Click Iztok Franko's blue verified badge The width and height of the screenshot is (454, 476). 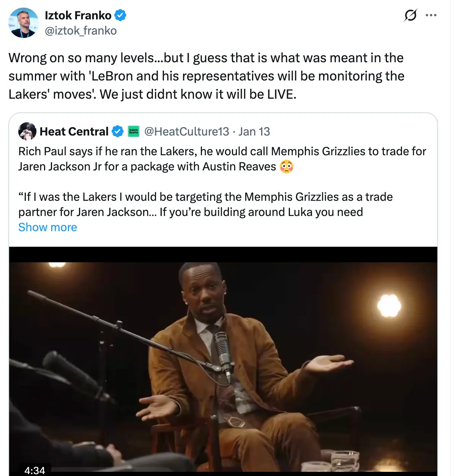tap(120, 16)
